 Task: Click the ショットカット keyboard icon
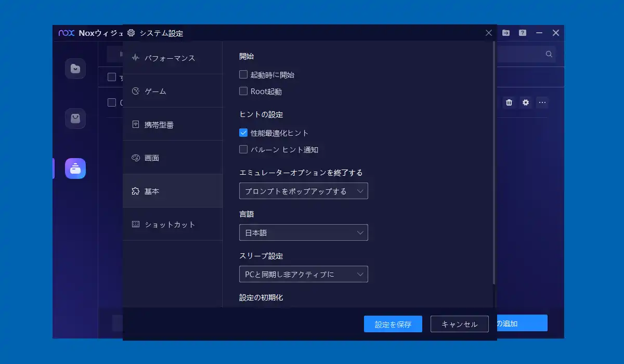click(136, 224)
